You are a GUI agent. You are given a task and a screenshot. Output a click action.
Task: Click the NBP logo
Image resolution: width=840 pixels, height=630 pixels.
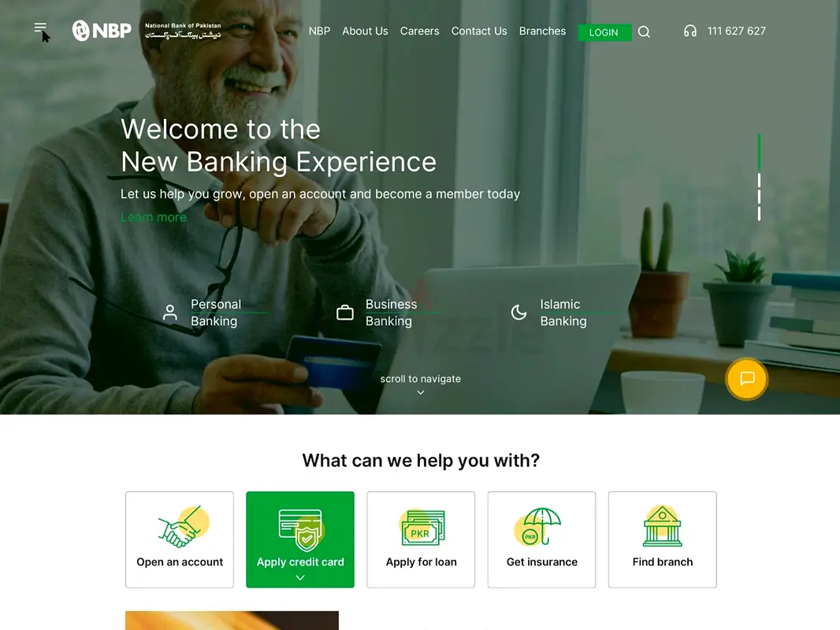tap(102, 31)
